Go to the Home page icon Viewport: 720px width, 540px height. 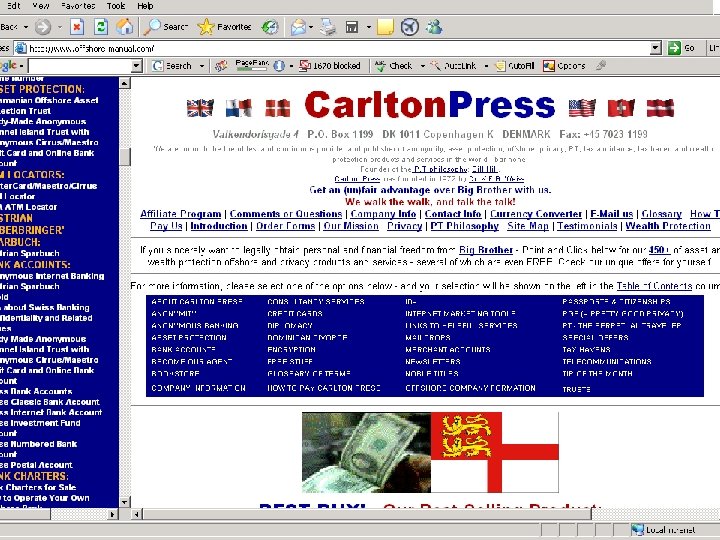point(124,27)
